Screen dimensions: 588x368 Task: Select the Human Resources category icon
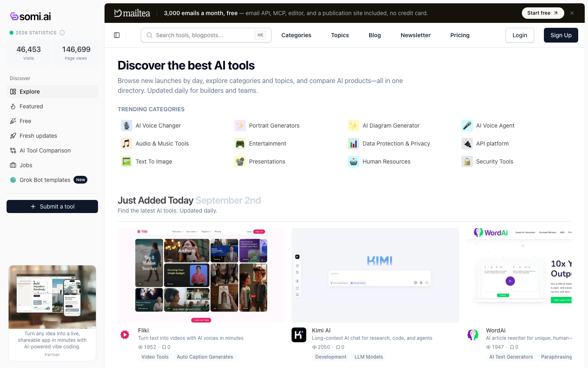(x=354, y=162)
